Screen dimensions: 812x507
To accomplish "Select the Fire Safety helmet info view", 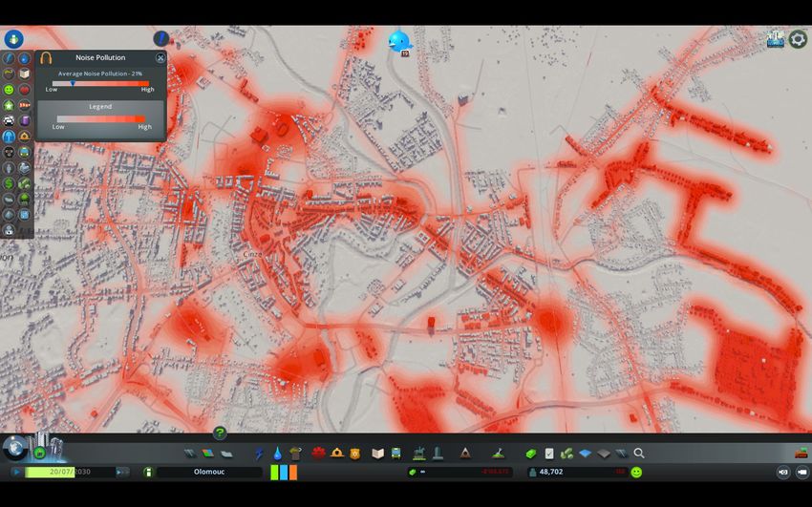I will [x=24, y=137].
